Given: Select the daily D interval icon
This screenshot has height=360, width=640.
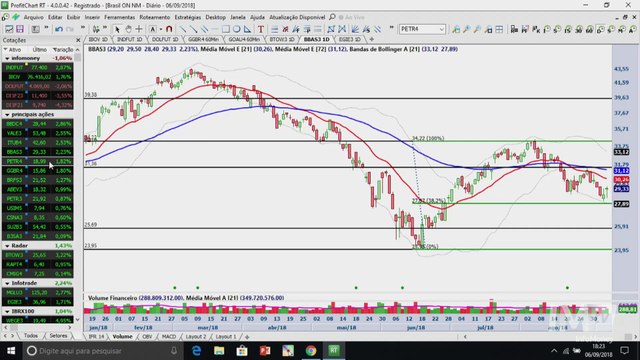Looking at the screenshot, I should [x=600, y=29].
